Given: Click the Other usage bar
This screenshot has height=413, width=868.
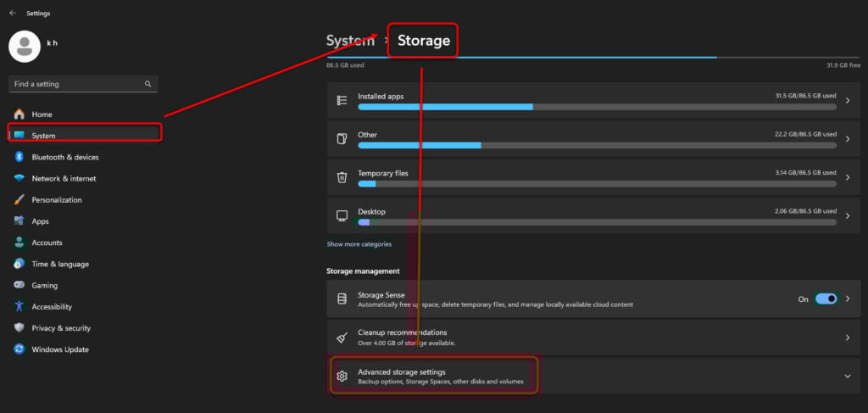Looking at the screenshot, I should click(597, 145).
